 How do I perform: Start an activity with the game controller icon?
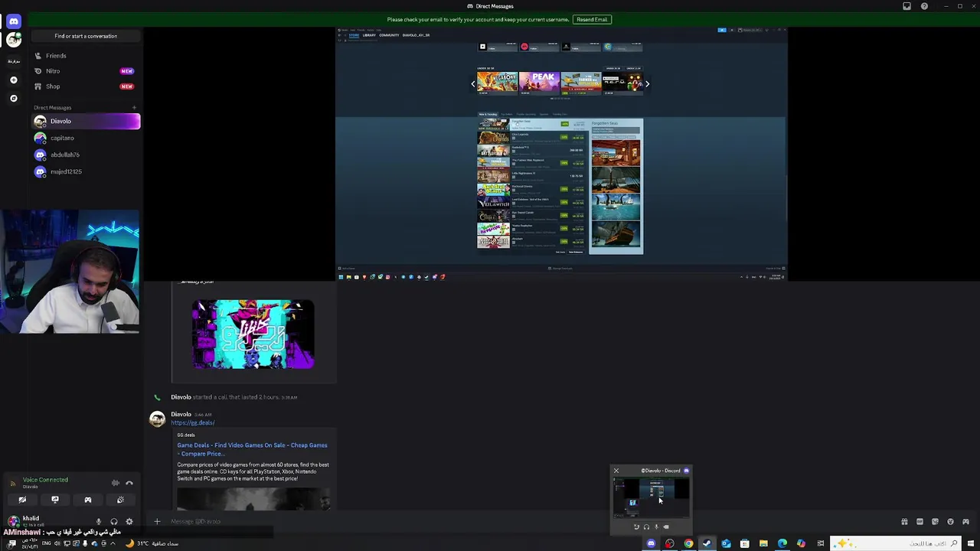[88, 500]
